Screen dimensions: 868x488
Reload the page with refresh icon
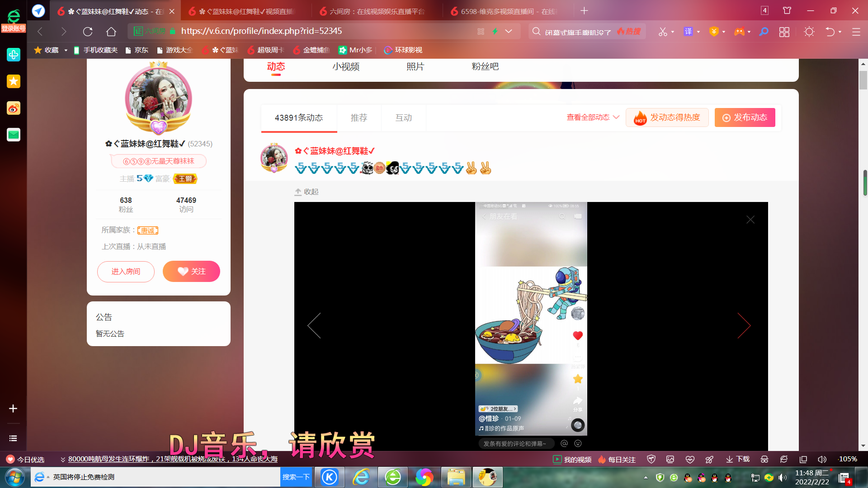[x=88, y=32]
